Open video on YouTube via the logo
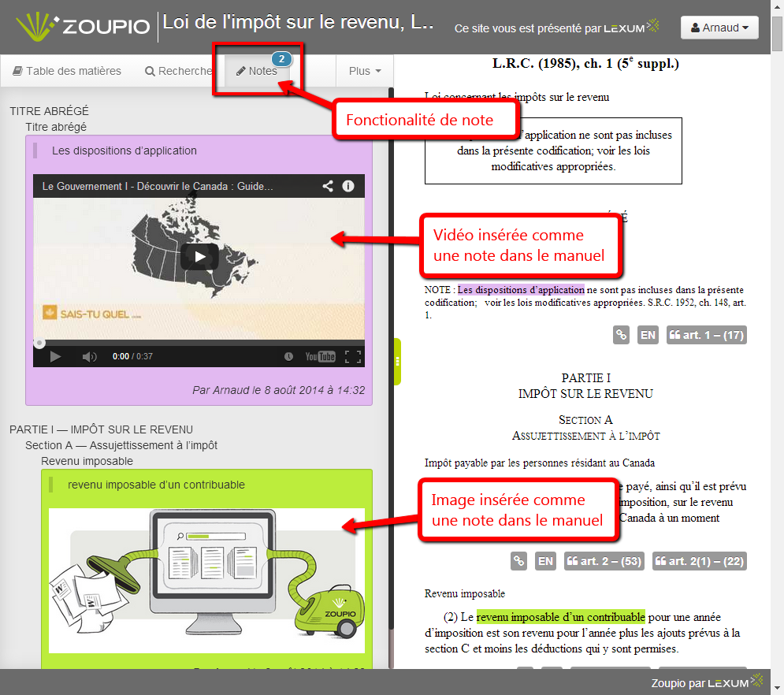 tap(320, 357)
